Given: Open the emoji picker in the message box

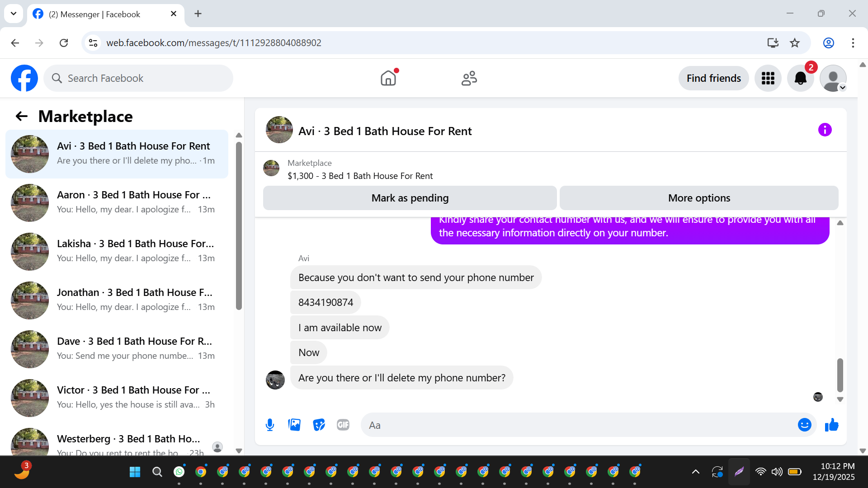Looking at the screenshot, I should pyautogui.click(x=804, y=425).
